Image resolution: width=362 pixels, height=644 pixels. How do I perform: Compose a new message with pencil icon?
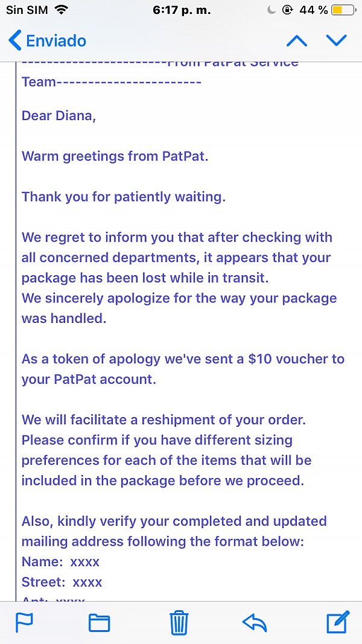338,622
